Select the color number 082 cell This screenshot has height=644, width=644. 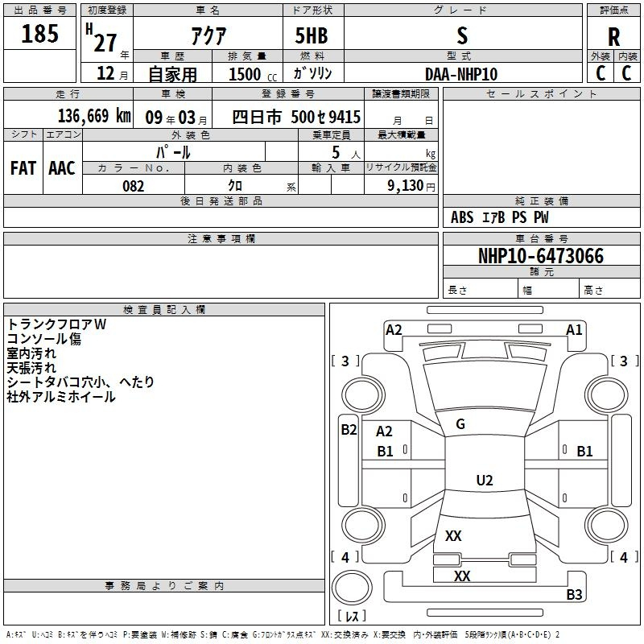click(134, 186)
